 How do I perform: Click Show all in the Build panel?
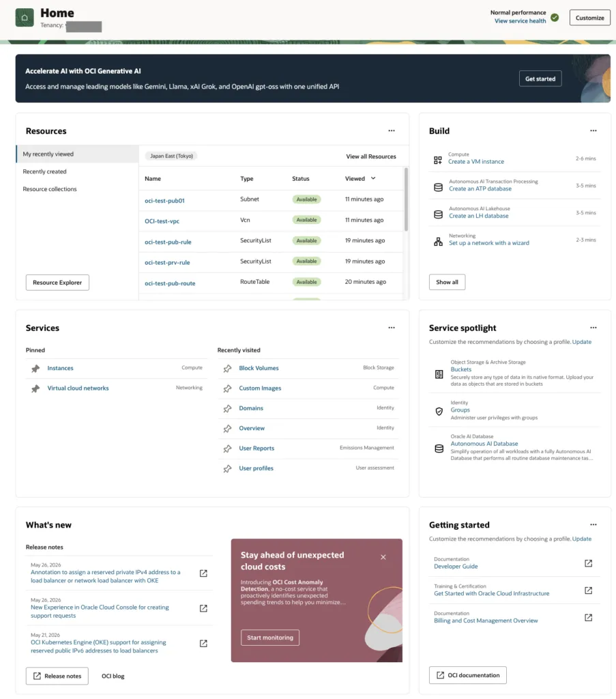[x=448, y=282]
